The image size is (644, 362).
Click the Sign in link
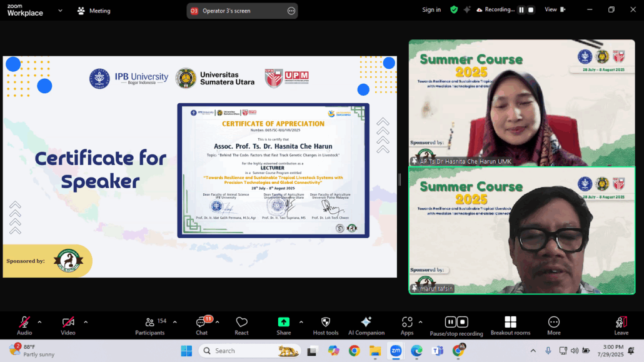[x=431, y=10]
